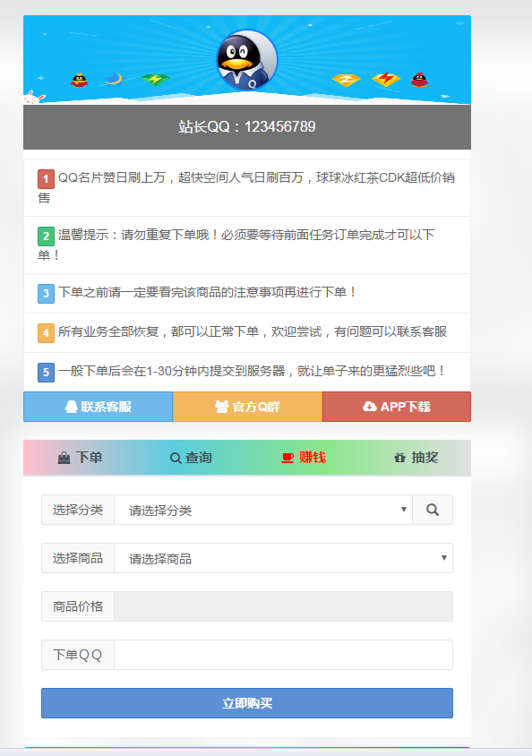
Task: Click the 选择分类 label
Action: tap(78, 510)
